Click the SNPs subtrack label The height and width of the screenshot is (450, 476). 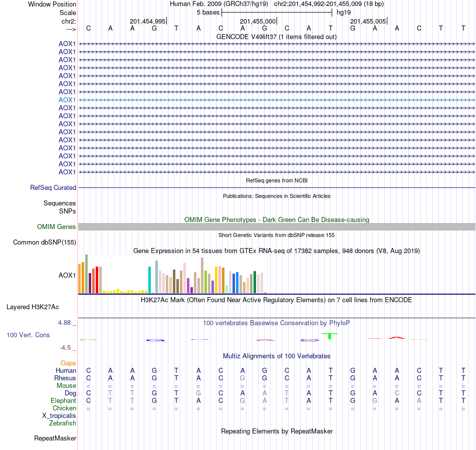click(x=68, y=211)
